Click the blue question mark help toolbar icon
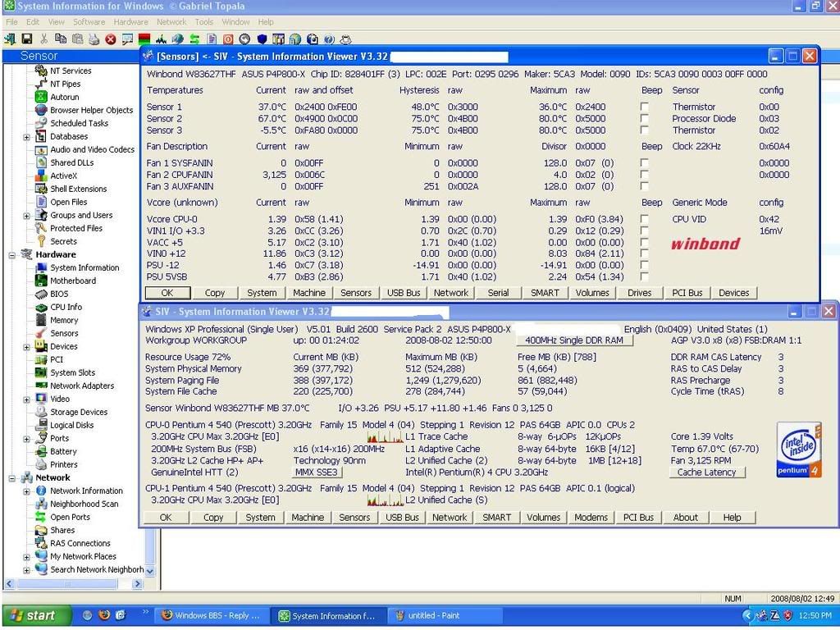Image resolution: width=840 pixels, height=630 pixels. (329, 39)
